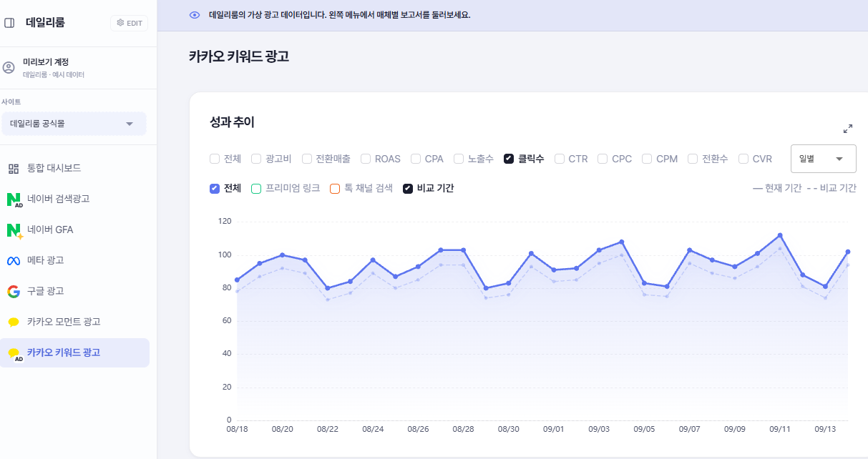The width and height of the screenshot is (868, 459).
Task: Click the 네이버 GFA logo icon
Action: pyautogui.click(x=14, y=230)
